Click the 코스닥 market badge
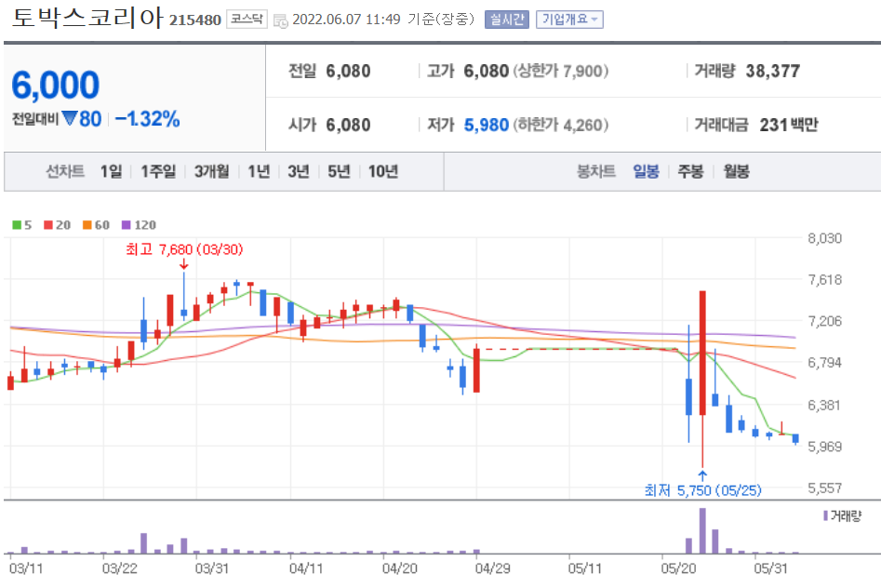The width and height of the screenshot is (881, 588). click(x=247, y=20)
